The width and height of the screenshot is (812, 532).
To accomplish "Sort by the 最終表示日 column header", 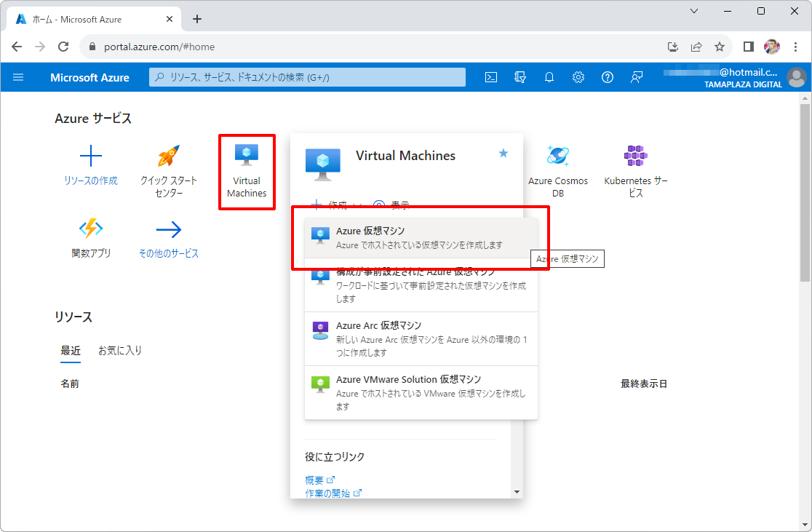I will click(x=644, y=384).
